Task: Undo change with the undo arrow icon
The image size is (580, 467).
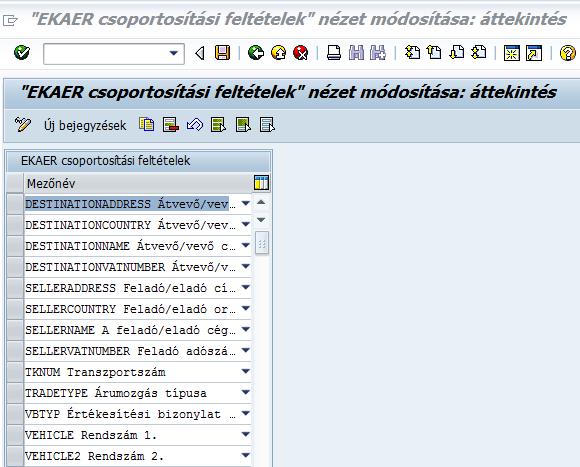Action: [195, 125]
